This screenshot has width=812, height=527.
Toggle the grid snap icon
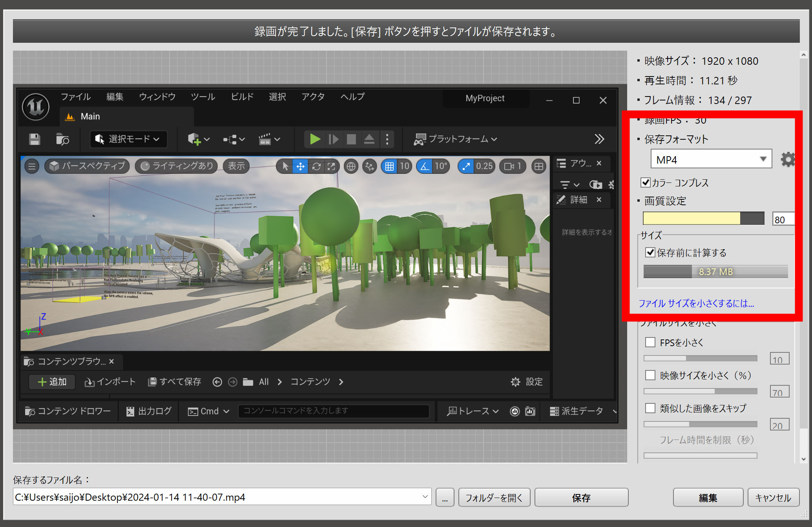[x=389, y=166]
